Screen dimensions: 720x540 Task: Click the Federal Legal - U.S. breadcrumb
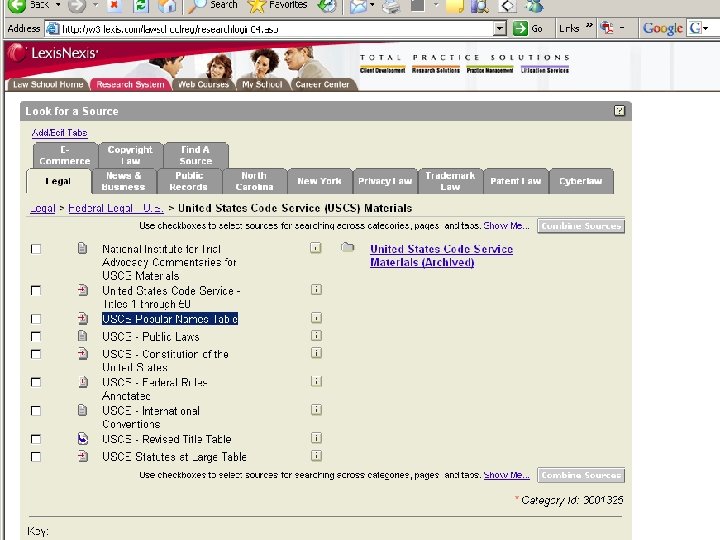tap(116, 208)
